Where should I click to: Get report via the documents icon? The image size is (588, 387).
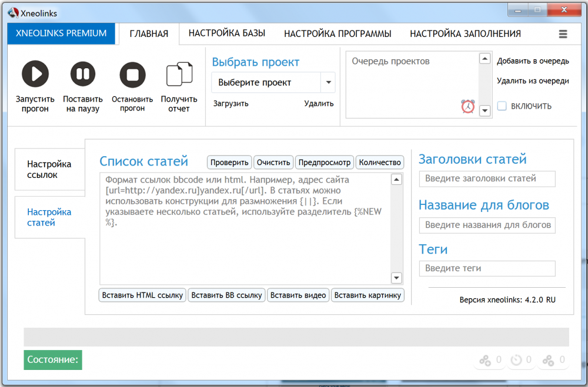(179, 74)
